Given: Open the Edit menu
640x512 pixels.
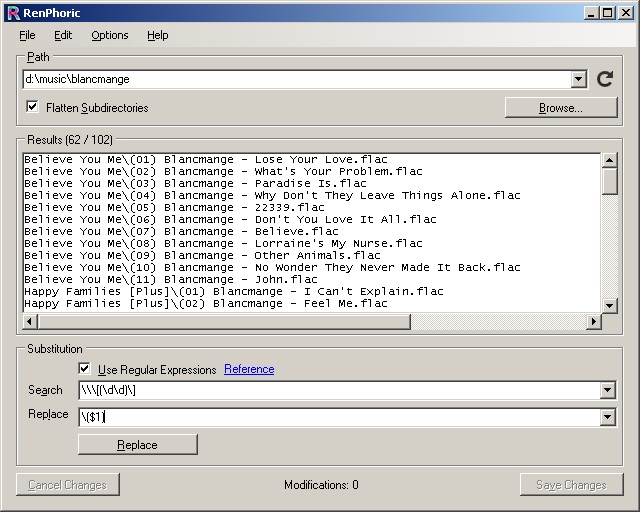Looking at the screenshot, I should 63,35.
